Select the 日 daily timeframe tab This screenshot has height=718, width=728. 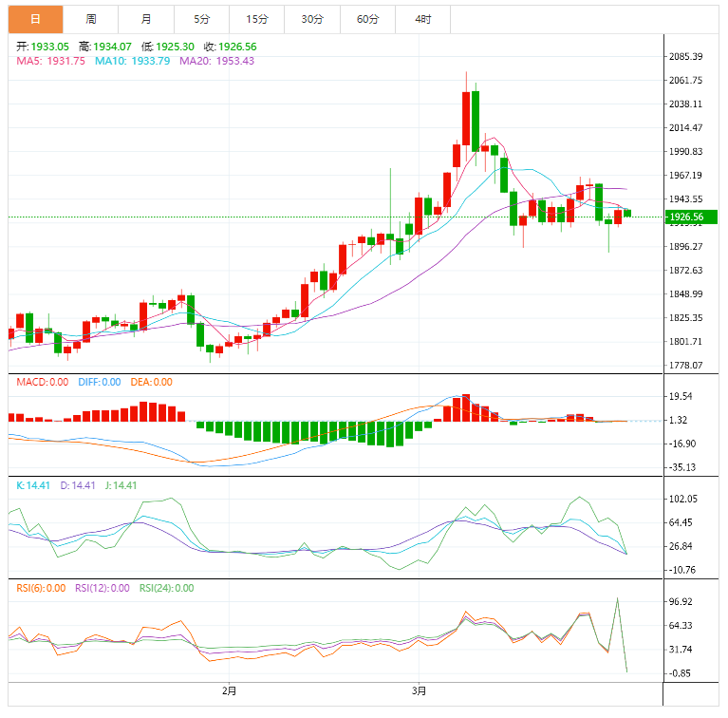[35, 19]
